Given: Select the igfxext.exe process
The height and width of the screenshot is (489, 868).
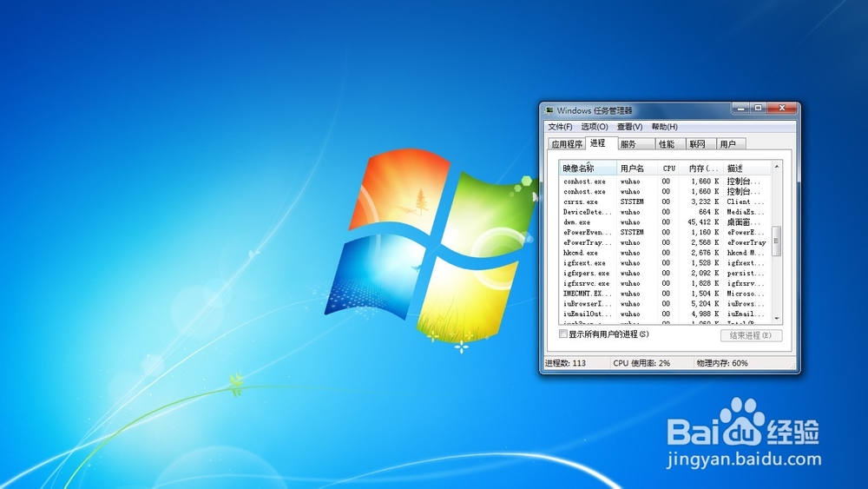Looking at the screenshot, I should [584, 263].
